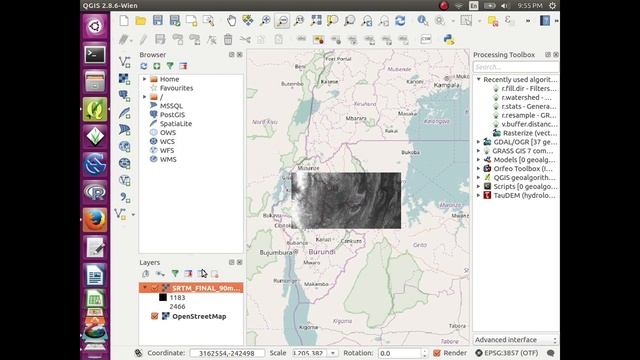This screenshot has width=640, height=360.
Task: Open the Scale dropdown arrow
Action: (x=333, y=353)
